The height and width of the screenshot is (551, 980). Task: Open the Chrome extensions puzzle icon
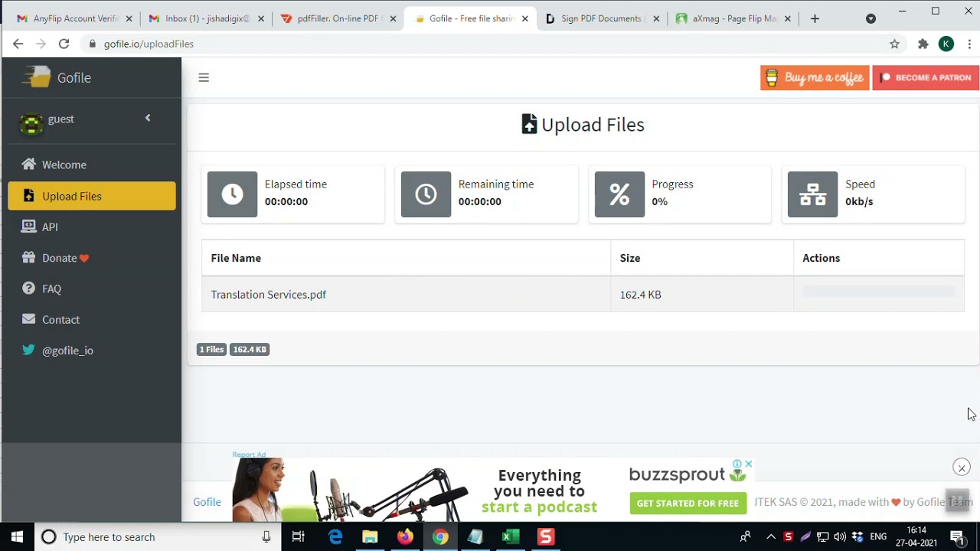coord(923,44)
